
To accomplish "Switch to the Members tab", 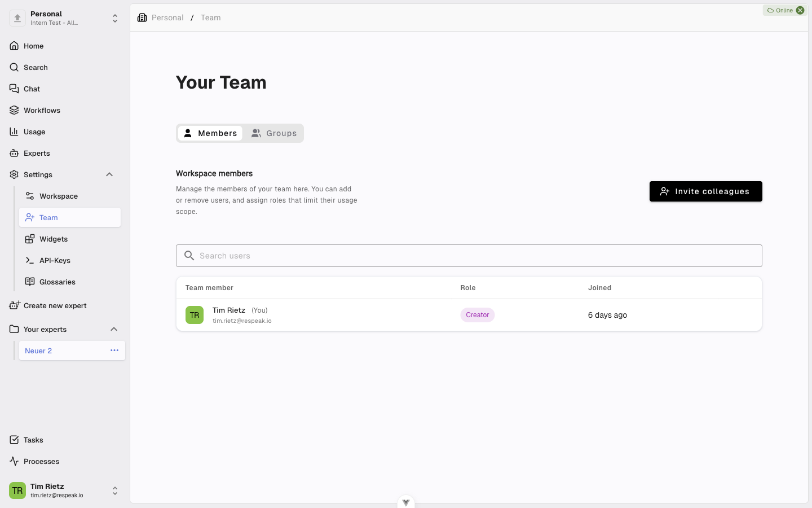I will coord(210,133).
